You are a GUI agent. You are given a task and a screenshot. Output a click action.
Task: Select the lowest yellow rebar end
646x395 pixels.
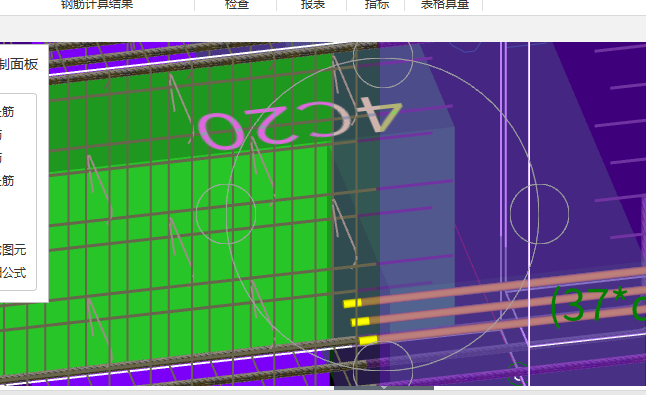coord(368,340)
